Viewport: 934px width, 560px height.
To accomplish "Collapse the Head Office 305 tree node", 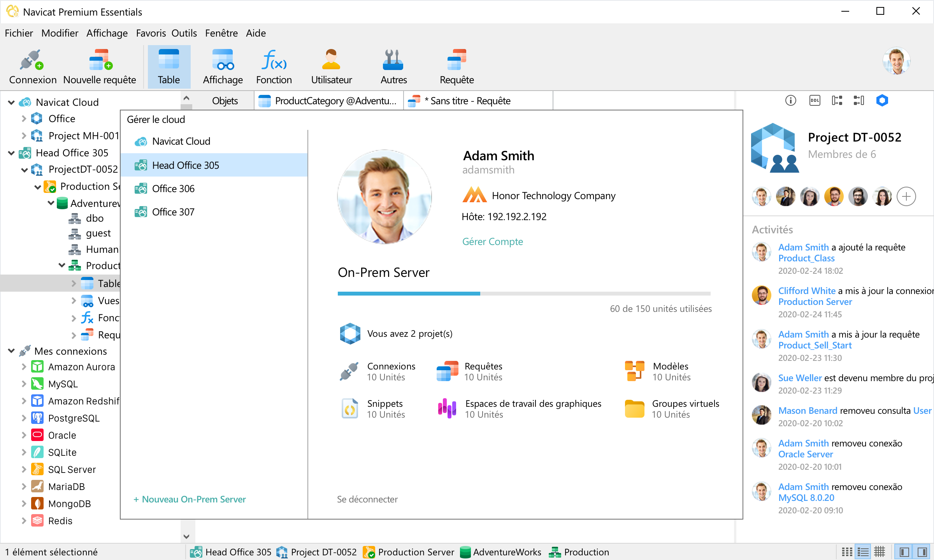I will [x=11, y=153].
